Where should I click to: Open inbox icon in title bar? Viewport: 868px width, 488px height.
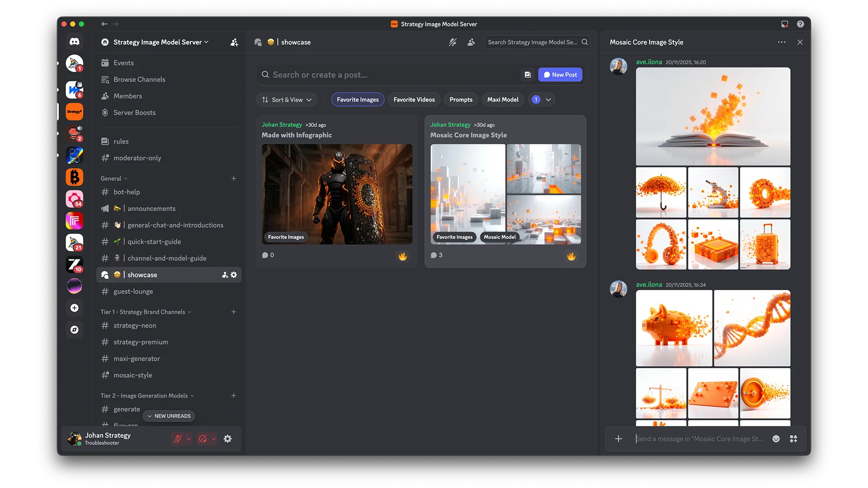click(785, 24)
